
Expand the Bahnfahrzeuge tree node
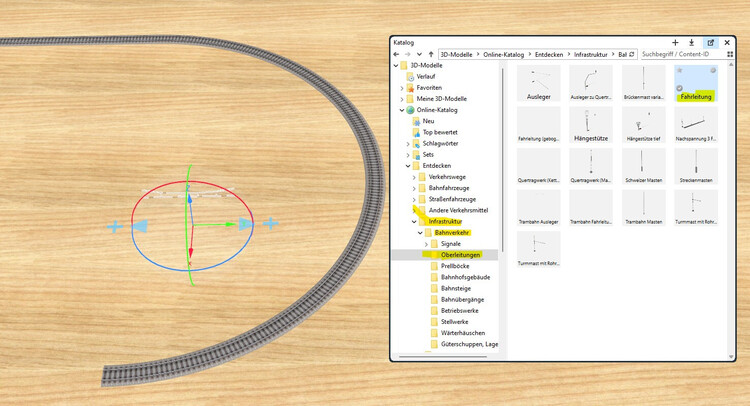click(x=414, y=188)
